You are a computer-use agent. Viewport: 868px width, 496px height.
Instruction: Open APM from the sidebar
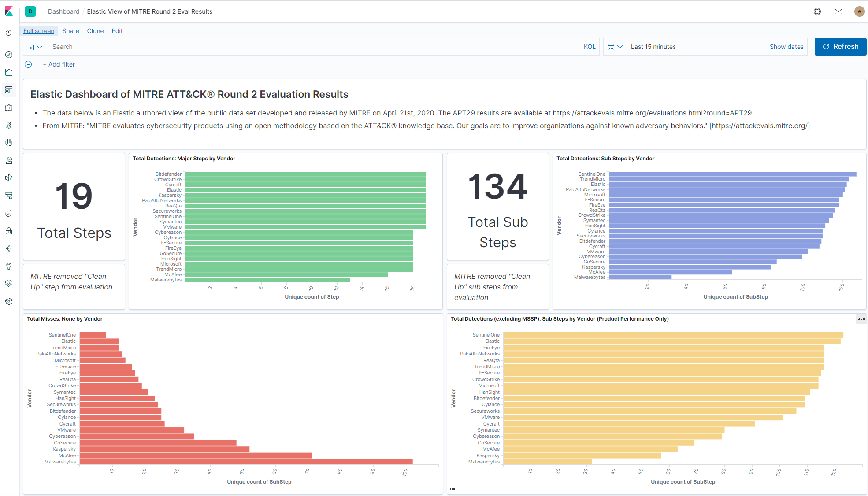coord(9,196)
